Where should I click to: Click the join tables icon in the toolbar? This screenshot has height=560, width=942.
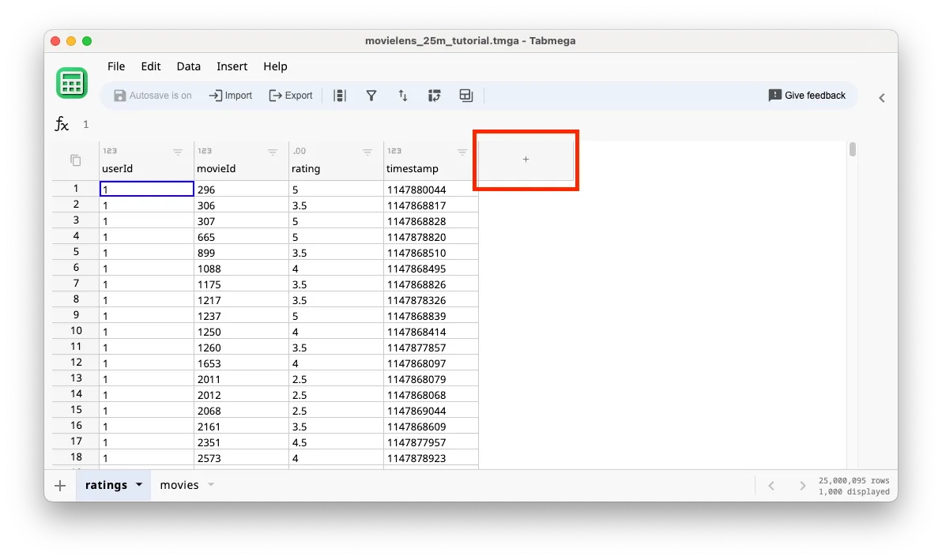pos(465,95)
